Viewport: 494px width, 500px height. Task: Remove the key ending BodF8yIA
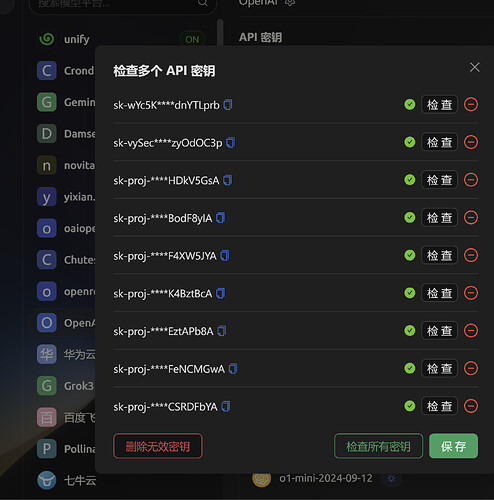click(x=471, y=218)
